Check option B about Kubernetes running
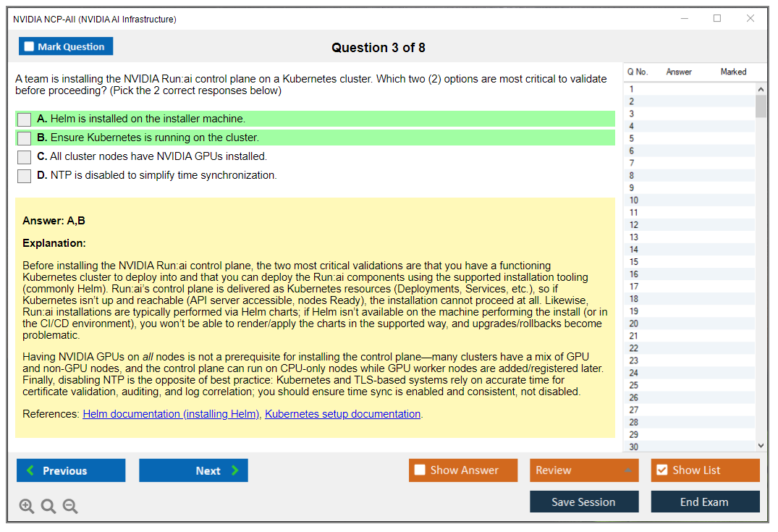This screenshot has height=532, width=778. click(x=25, y=138)
